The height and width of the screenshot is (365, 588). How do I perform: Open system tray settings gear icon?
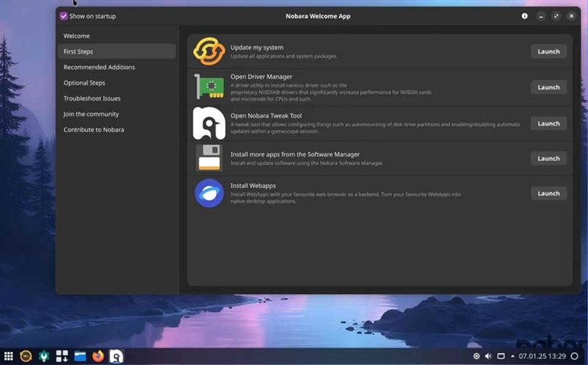pos(476,356)
